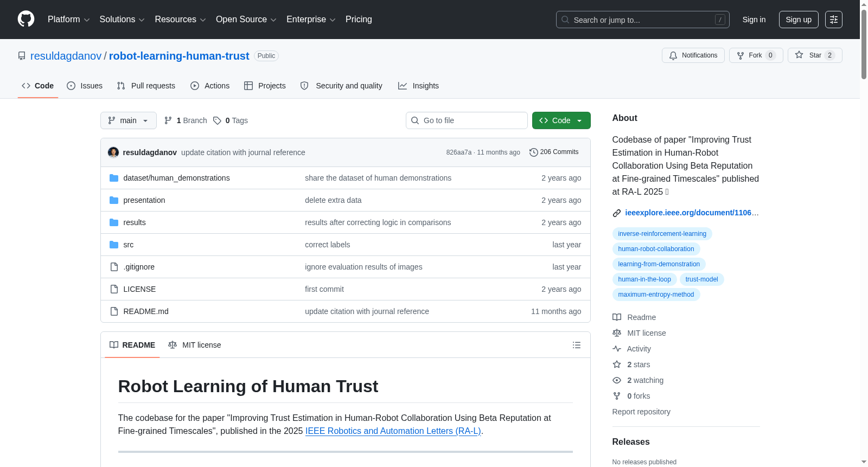The width and height of the screenshot is (868, 467).
Task: Click the book icon beside Readme
Action: tap(617, 317)
